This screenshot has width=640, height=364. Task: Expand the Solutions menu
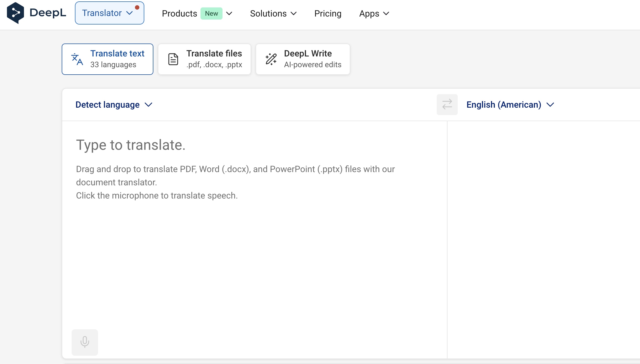point(273,13)
